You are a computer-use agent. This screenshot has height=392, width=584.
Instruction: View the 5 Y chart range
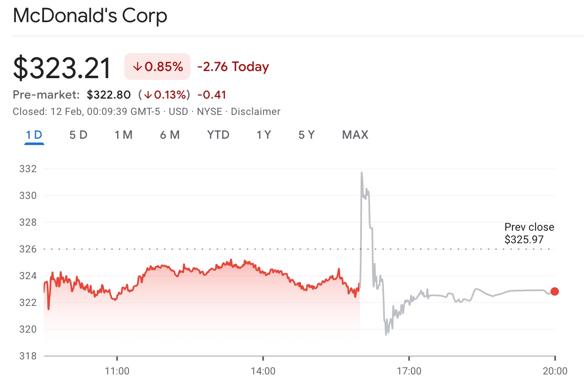tap(307, 135)
